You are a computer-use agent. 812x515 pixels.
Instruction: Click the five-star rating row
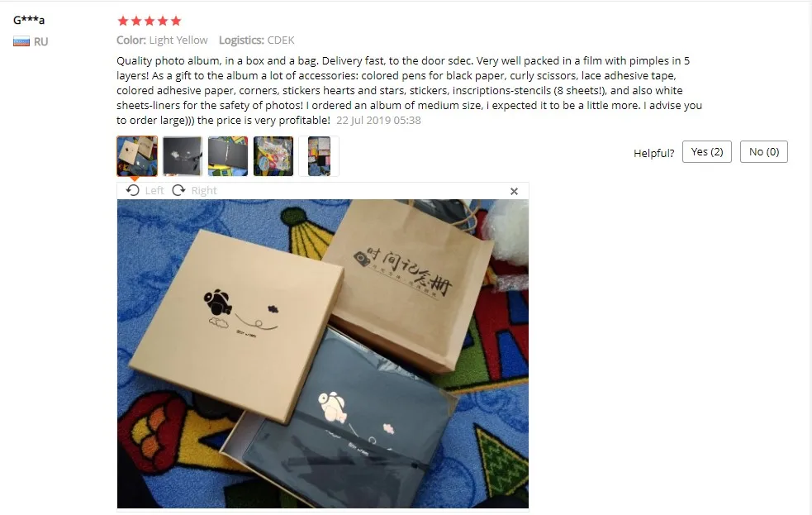(150, 21)
